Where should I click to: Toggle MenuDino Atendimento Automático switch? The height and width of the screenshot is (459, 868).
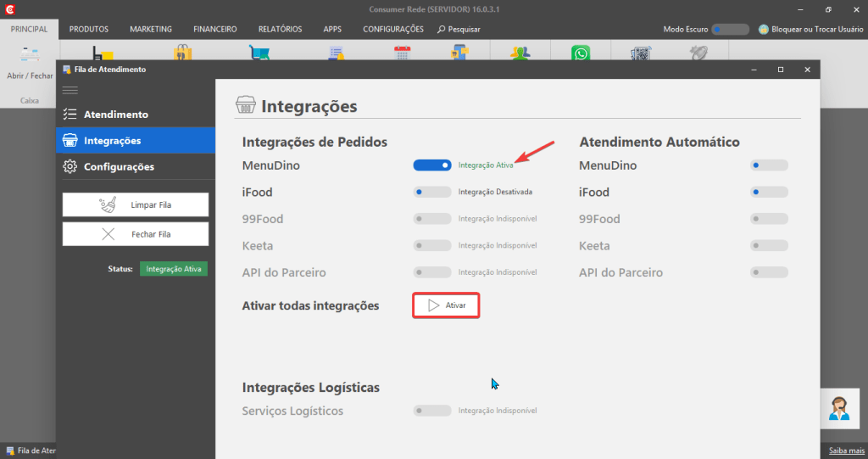pyautogui.click(x=769, y=165)
